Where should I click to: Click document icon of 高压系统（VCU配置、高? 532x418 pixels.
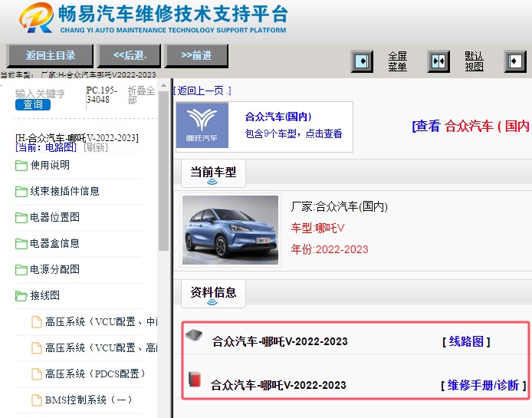coord(37,348)
